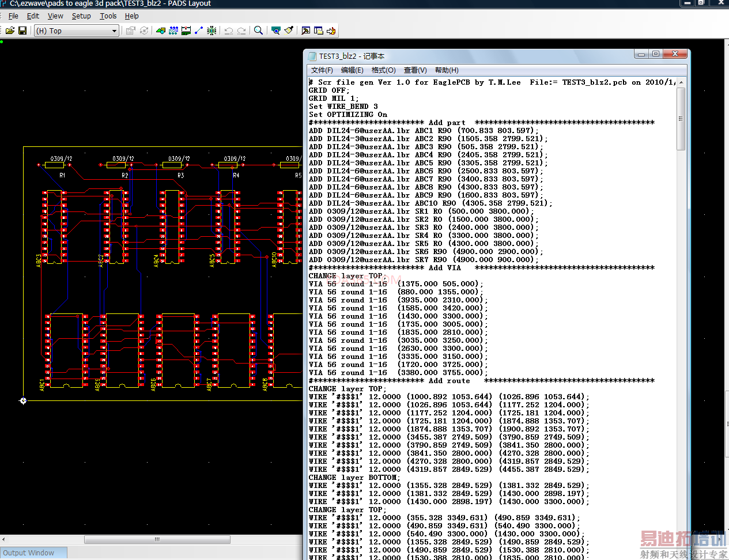Click the Save floppy disk icon

click(x=22, y=31)
